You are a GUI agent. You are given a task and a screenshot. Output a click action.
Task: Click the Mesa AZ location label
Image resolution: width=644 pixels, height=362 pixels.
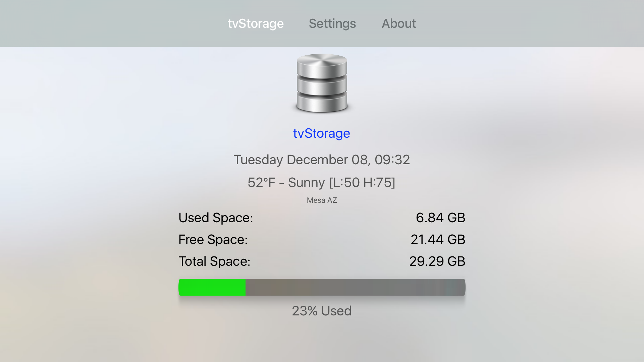click(322, 200)
